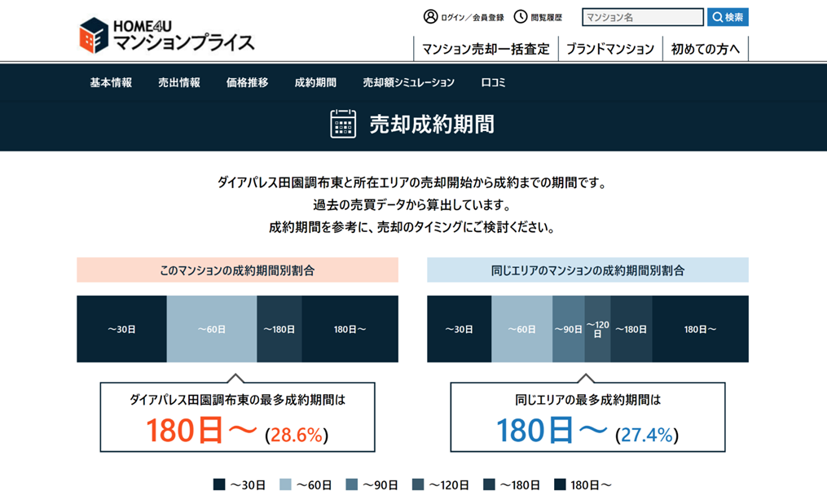
Task: Focus the マンション名 search field
Action: click(642, 17)
